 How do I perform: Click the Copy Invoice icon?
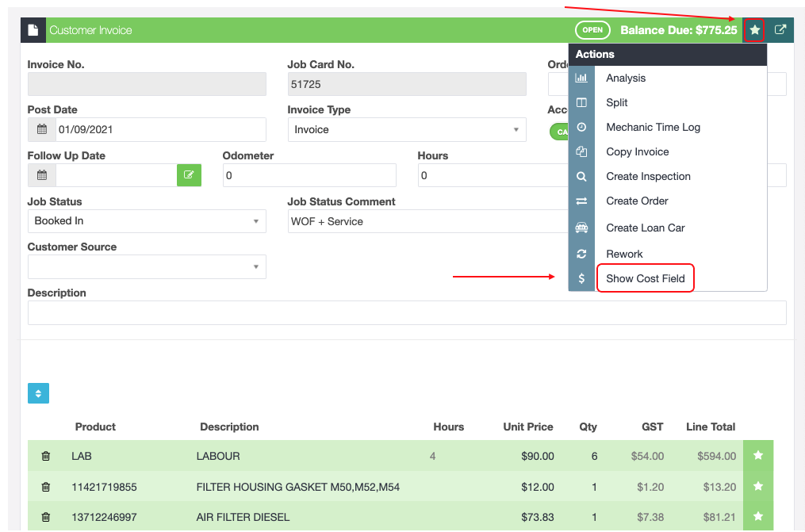(x=581, y=152)
